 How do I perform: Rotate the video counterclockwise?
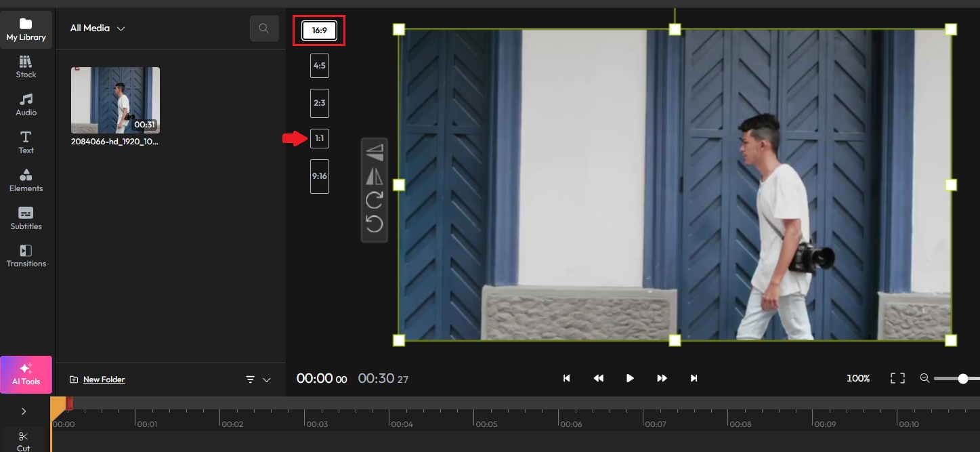tap(375, 224)
